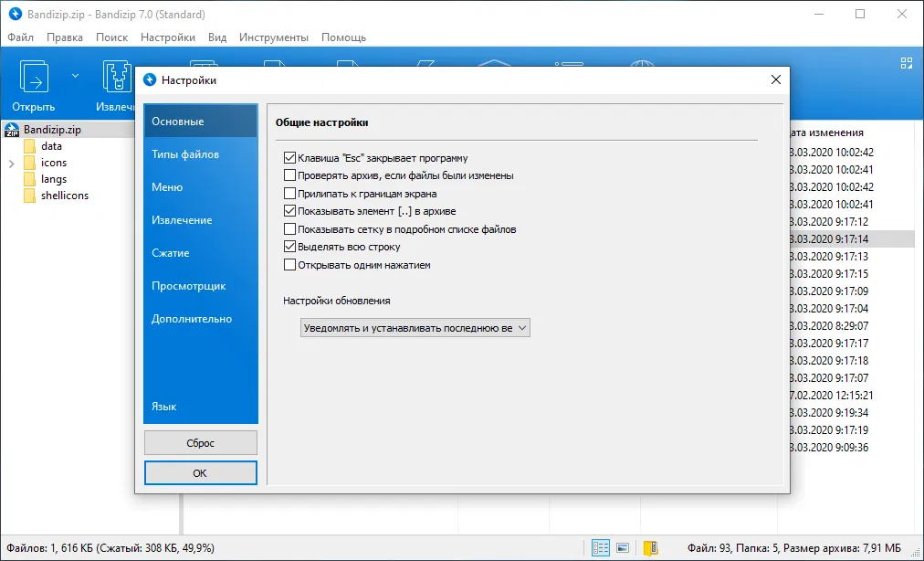
Task: Click the 'Настройки обновления' label
Action: pyautogui.click(x=337, y=301)
